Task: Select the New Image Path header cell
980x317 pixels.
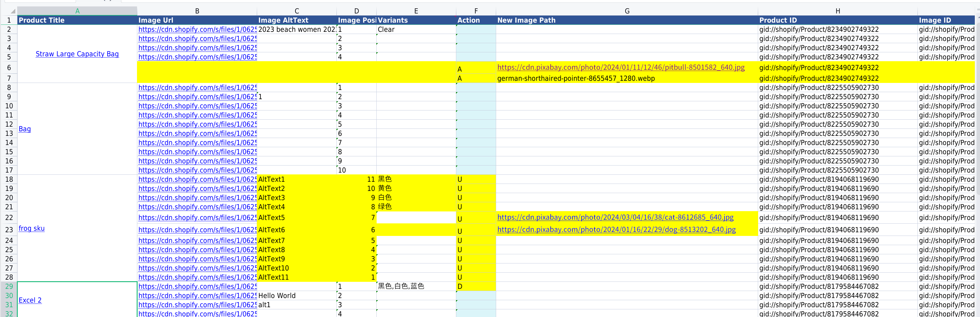Action: (x=627, y=20)
